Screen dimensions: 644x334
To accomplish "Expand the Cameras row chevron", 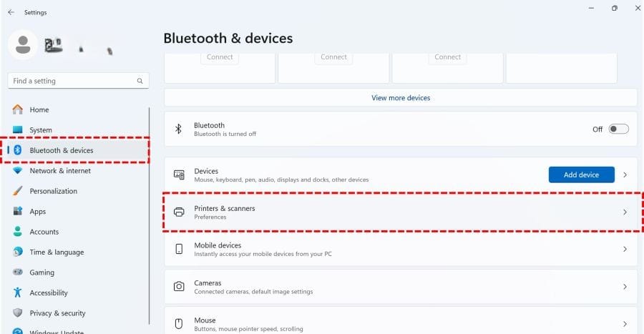I will [x=625, y=287].
